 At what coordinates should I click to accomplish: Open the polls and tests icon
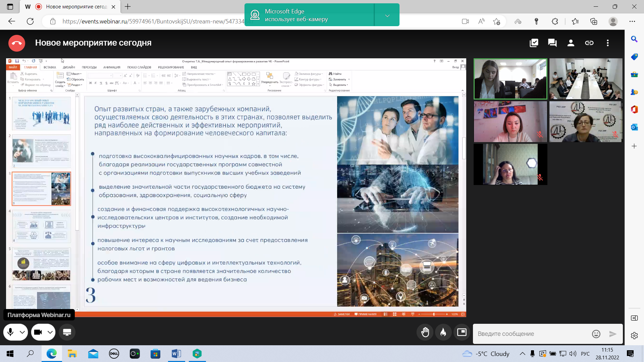tap(534, 43)
